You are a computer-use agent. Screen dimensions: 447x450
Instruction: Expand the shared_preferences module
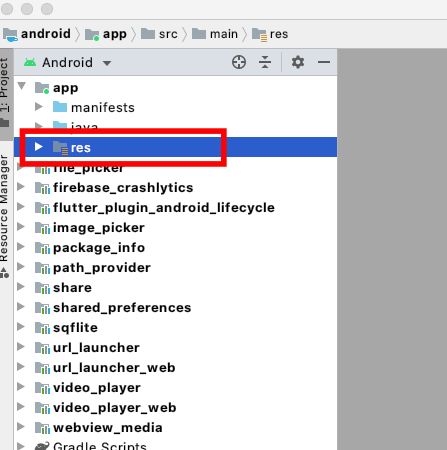21,307
